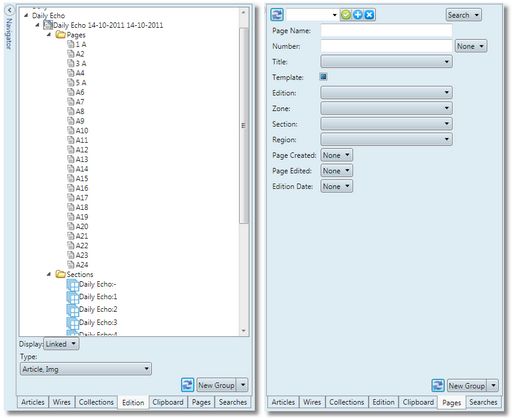This screenshot has height=418, width=512.
Task: Switch to Searches tab in right panel
Action: coord(483,402)
